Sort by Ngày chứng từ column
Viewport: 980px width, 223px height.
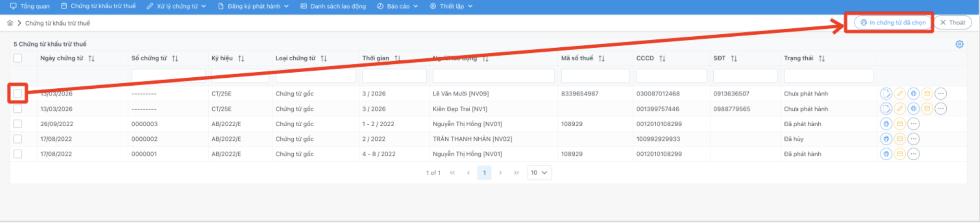92,59
